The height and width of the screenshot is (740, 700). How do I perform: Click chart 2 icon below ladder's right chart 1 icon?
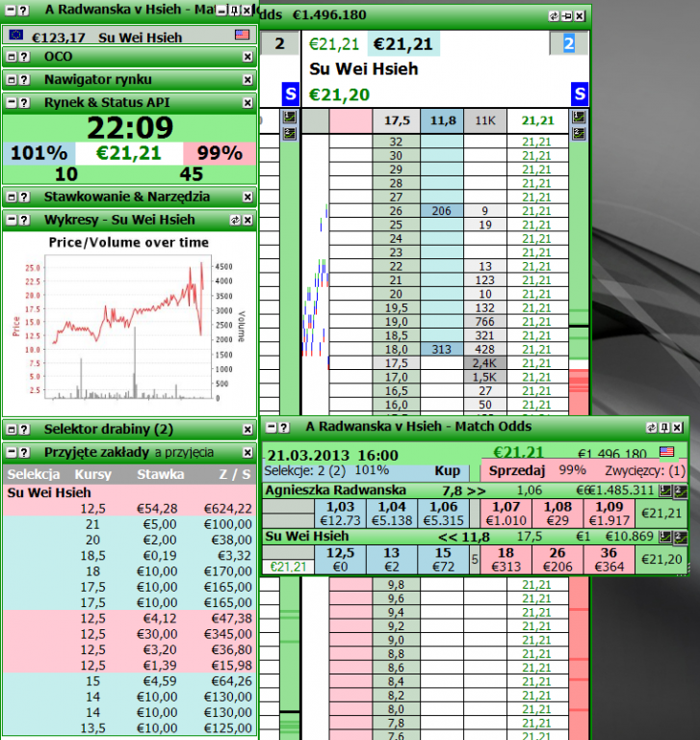[579, 134]
